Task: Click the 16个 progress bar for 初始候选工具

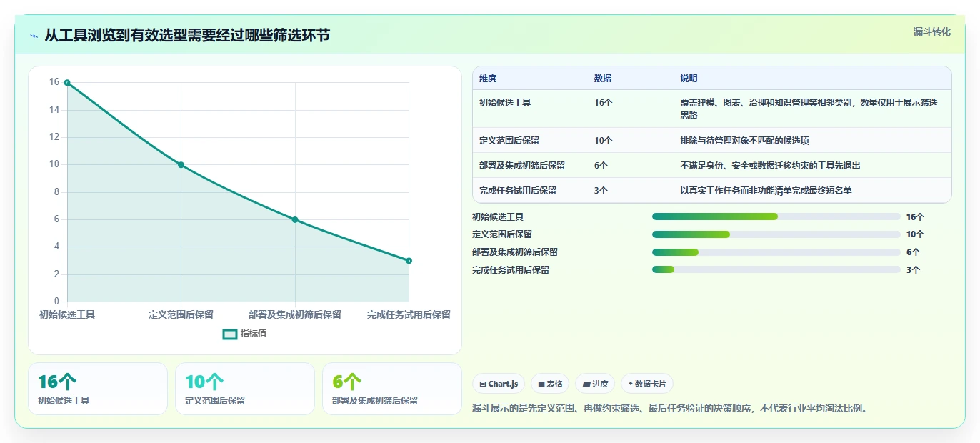Action: point(776,216)
